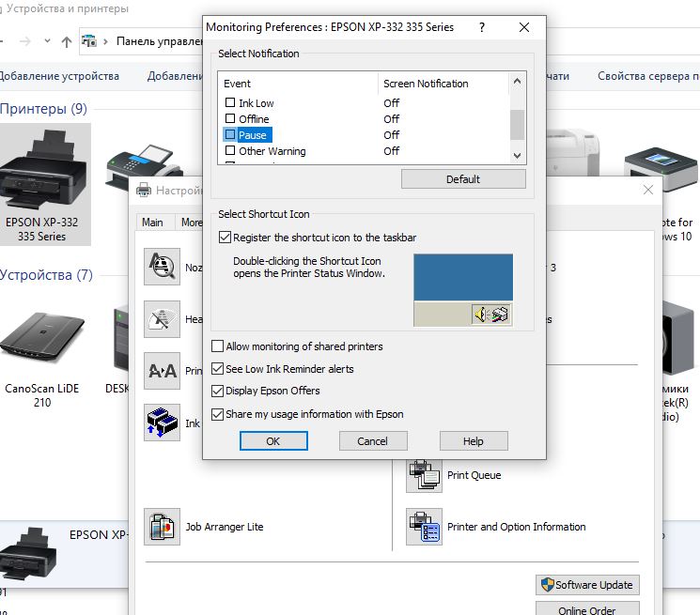Click the speaker and printer taskbar shortcut icon

(x=490, y=315)
